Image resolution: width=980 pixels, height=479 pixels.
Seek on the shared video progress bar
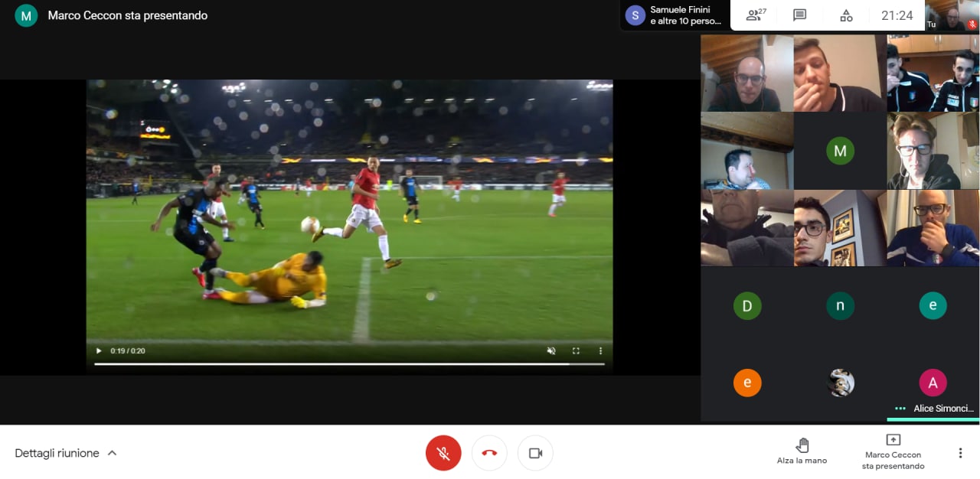pos(349,364)
